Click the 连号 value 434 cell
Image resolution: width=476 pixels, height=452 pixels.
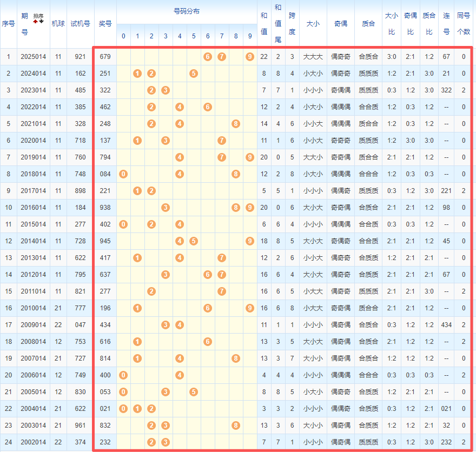point(446,325)
